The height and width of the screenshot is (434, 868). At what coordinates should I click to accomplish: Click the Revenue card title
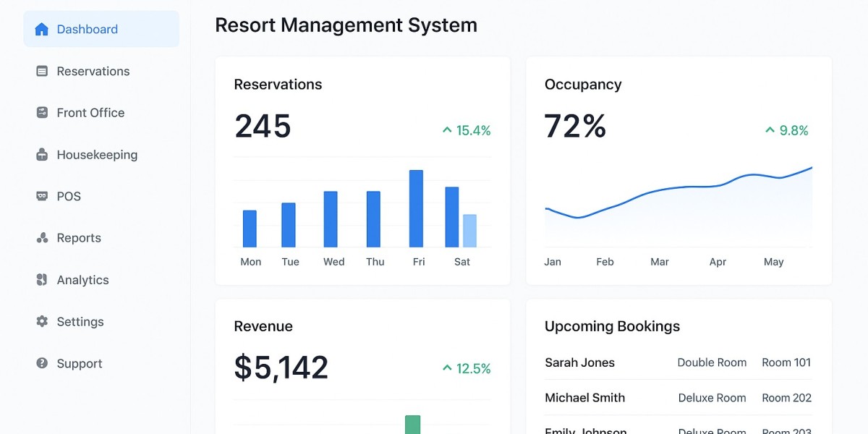(263, 326)
